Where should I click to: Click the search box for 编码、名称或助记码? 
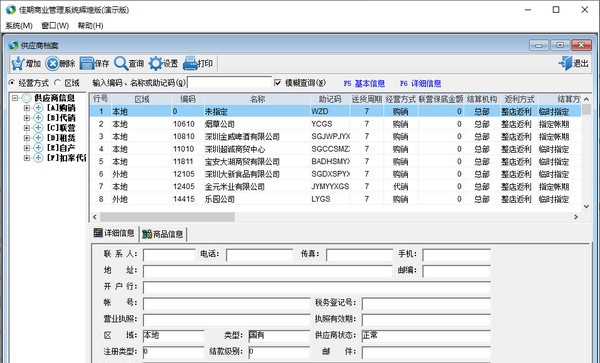point(229,83)
